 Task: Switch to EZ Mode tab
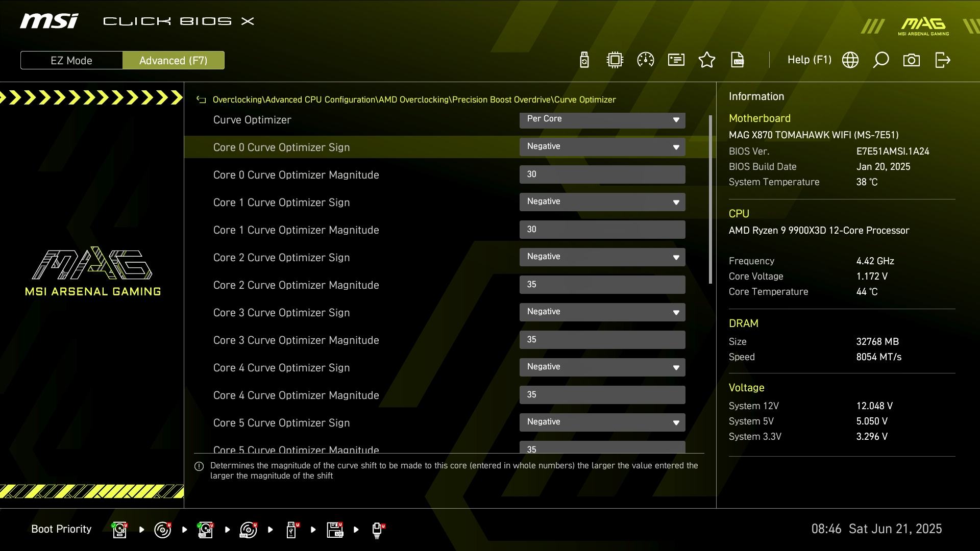[71, 60]
